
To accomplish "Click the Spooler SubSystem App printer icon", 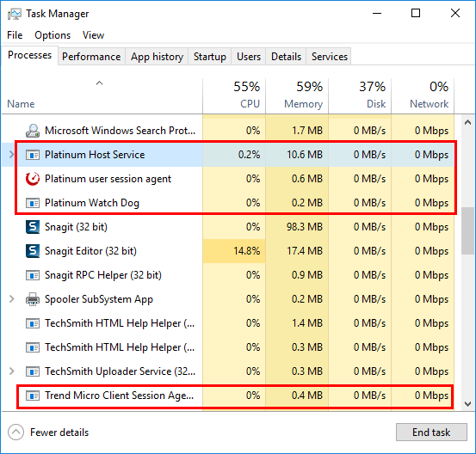I will tap(33, 299).
